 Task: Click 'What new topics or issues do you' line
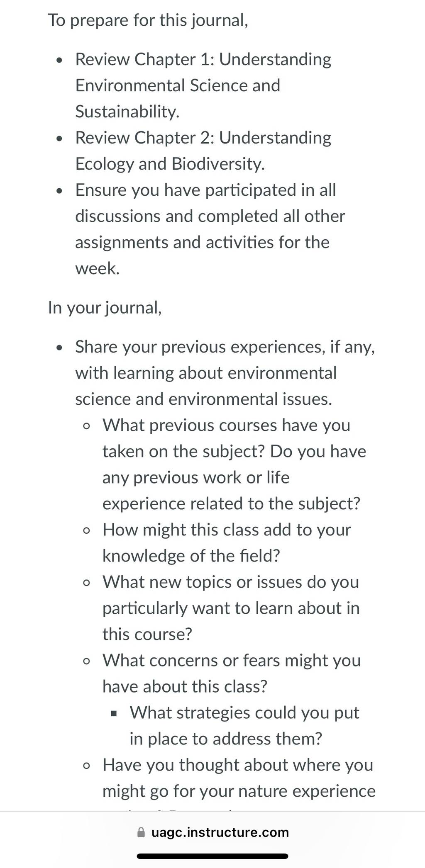(230, 582)
